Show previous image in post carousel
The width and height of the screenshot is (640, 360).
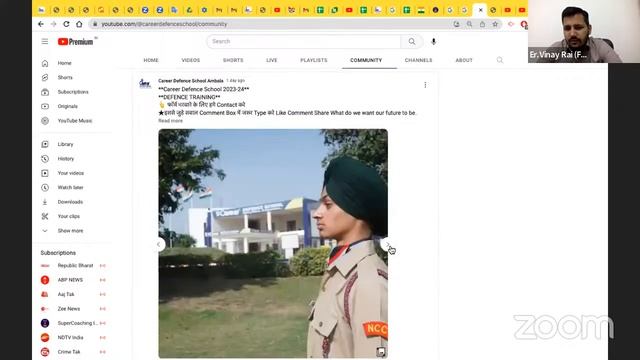point(159,244)
